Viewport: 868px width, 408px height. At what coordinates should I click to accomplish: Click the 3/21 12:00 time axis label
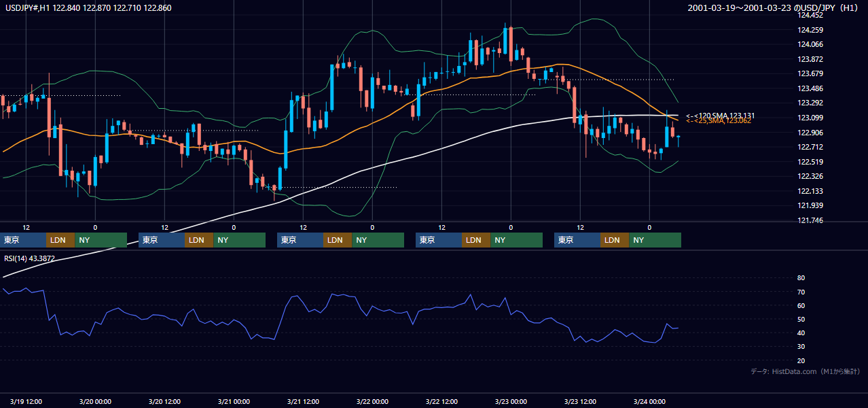pos(304,402)
